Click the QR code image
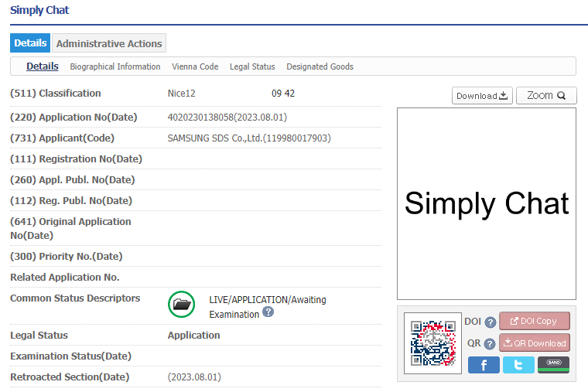The width and height of the screenshot is (588, 392). (433, 343)
